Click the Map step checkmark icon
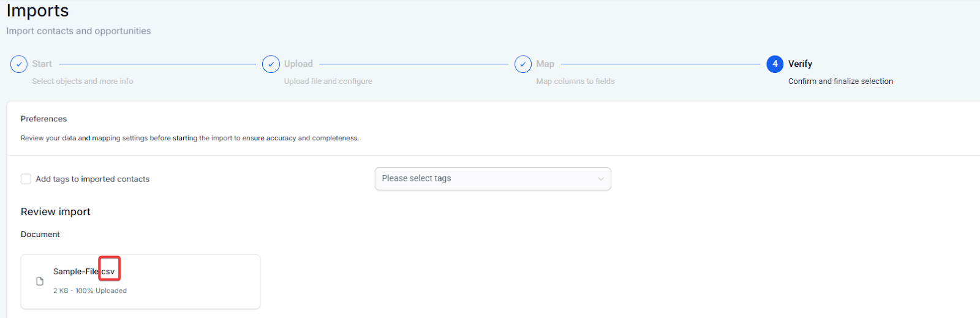 tap(523, 64)
